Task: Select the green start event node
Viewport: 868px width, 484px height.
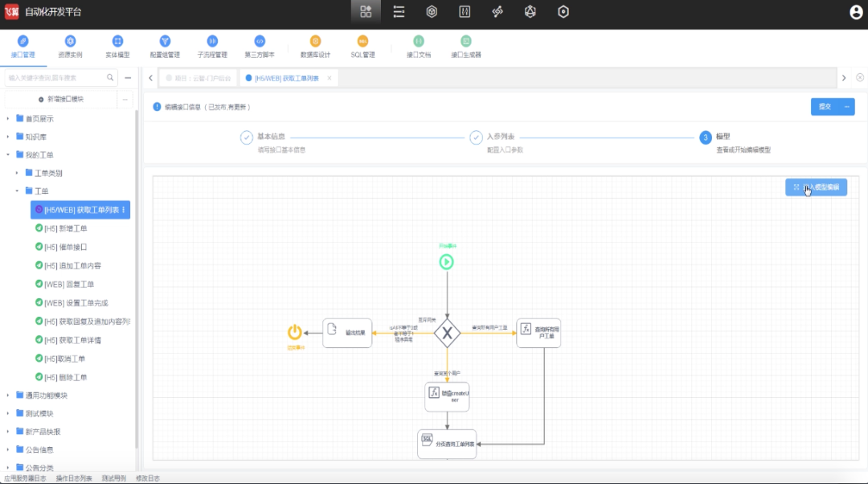Action: [447, 261]
